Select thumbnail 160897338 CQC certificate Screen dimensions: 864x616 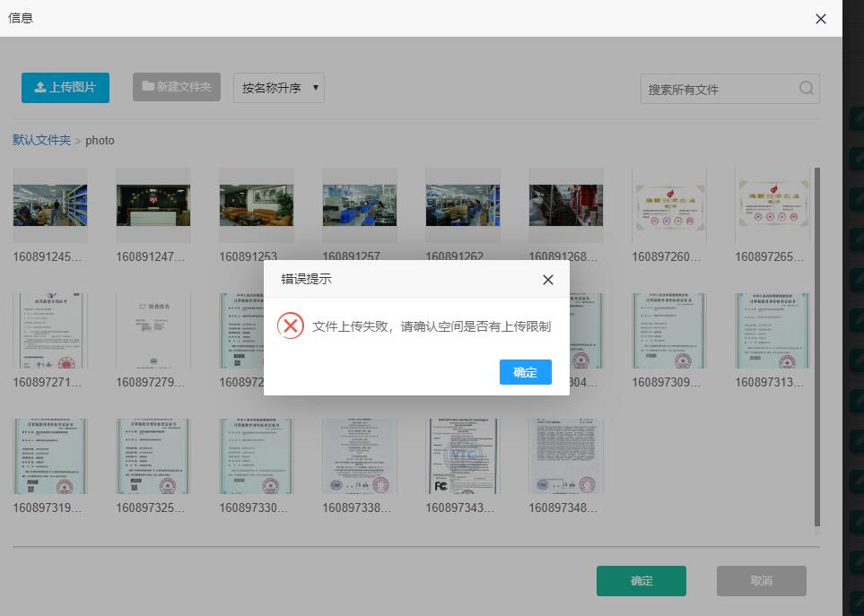pyautogui.click(x=359, y=456)
